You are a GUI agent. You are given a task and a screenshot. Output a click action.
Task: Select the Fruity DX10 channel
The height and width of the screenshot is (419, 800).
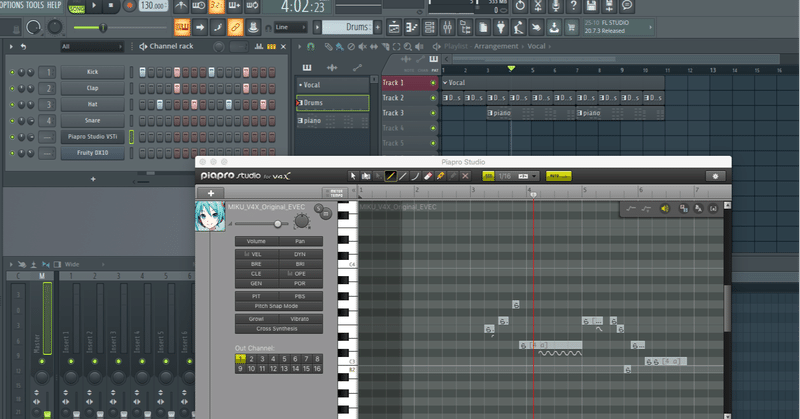point(92,153)
